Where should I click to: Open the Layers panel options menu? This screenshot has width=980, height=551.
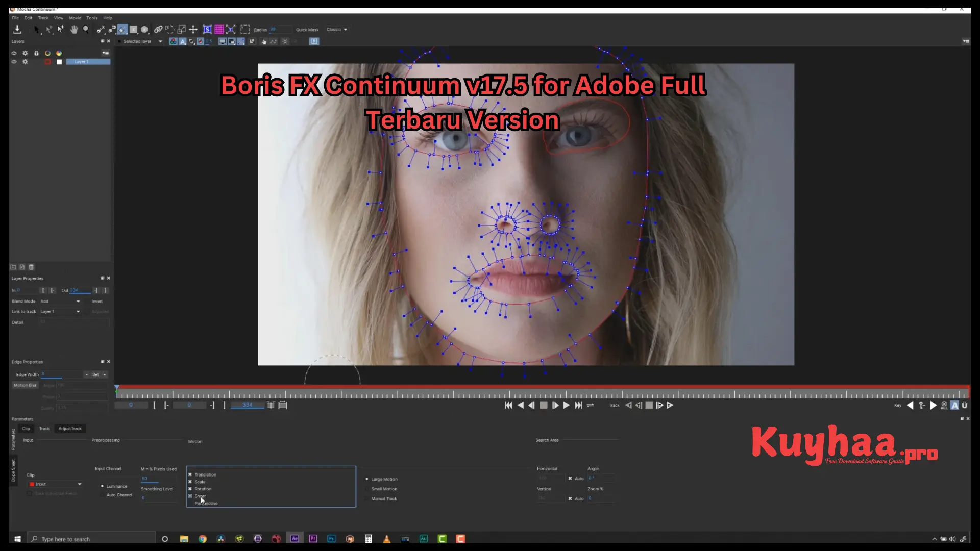click(106, 53)
